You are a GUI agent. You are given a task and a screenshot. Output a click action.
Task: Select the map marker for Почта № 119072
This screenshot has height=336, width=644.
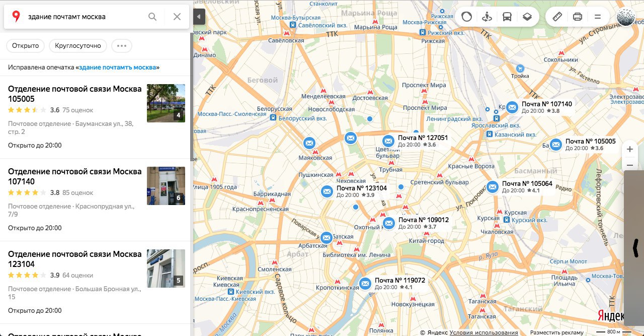(365, 284)
